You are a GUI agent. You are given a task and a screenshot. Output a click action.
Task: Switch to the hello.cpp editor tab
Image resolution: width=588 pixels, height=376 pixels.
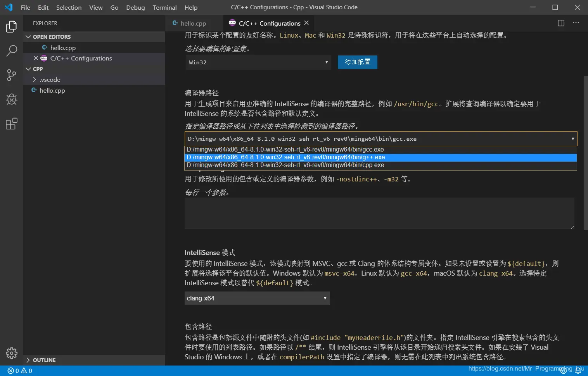point(194,23)
